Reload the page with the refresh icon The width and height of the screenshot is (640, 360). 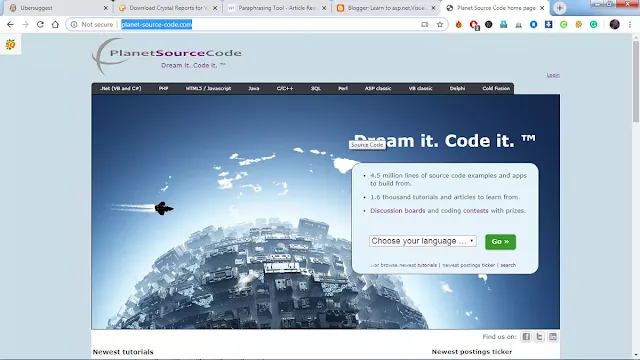point(40,24)
